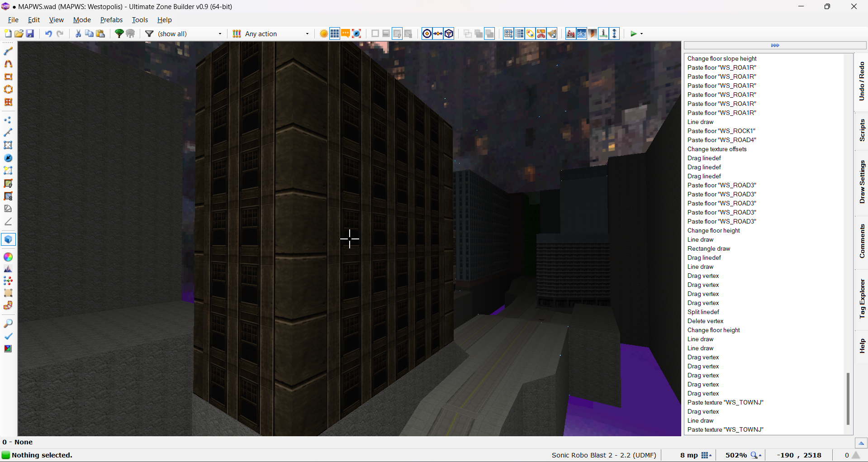Open the Help menu
This screenshot has height=462, width=868.
click(164, 20)
